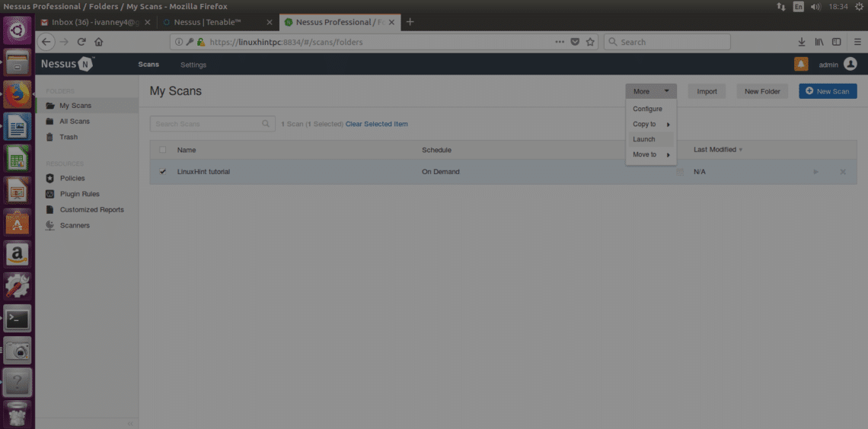Open Plugin Rules in the sidebar
This screenshot has height=429, width=868.
point(79,194)
